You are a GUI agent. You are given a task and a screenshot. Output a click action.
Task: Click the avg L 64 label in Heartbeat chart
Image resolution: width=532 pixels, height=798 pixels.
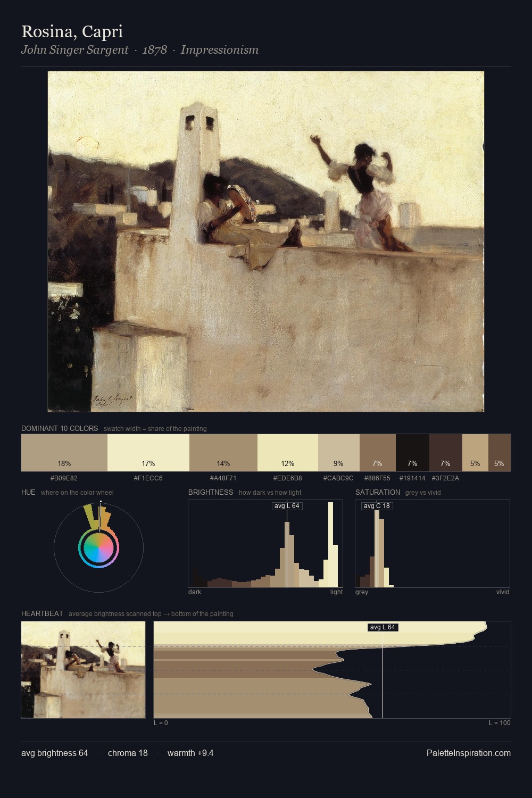point(383,627)
